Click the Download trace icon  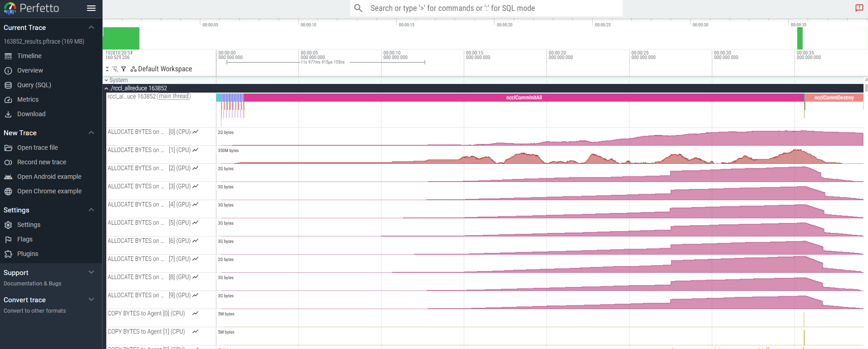(x=8, y=114)
